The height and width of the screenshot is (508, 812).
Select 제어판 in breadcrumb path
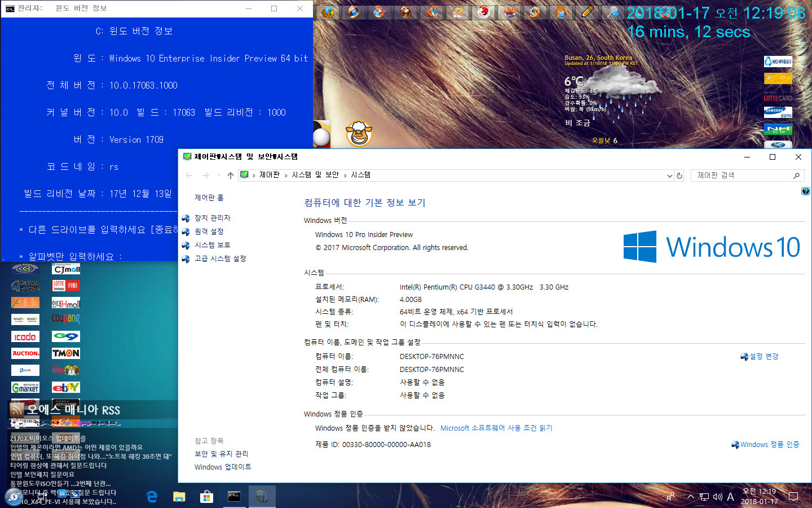pyautogui.click(x=270, y=175)
